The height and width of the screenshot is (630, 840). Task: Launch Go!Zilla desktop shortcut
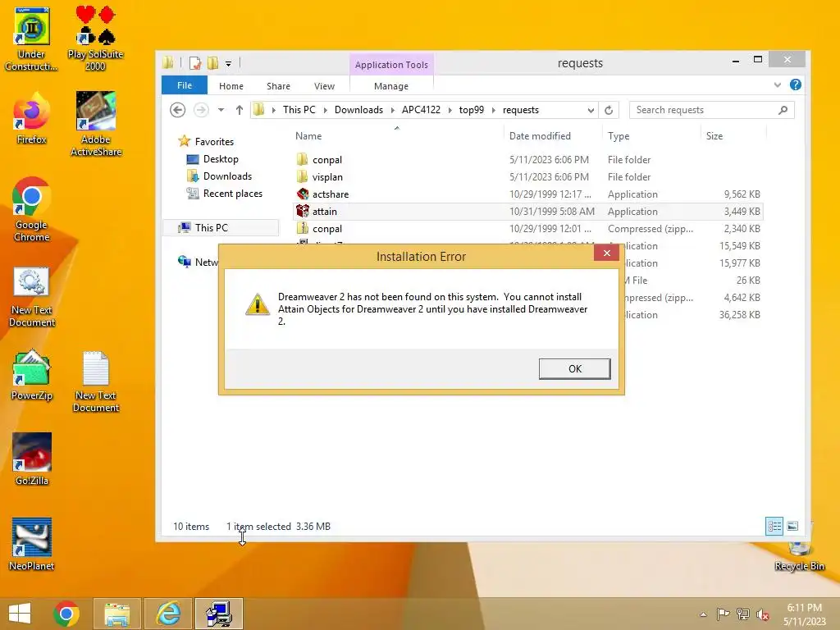[32, 459]
